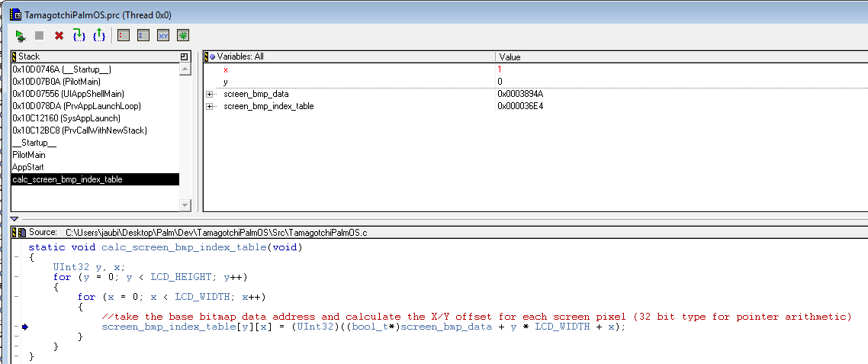Click LCD_HEIGHT in the source code
The height and width of the screenshot is (364, 868).
[x=181, y=277]
